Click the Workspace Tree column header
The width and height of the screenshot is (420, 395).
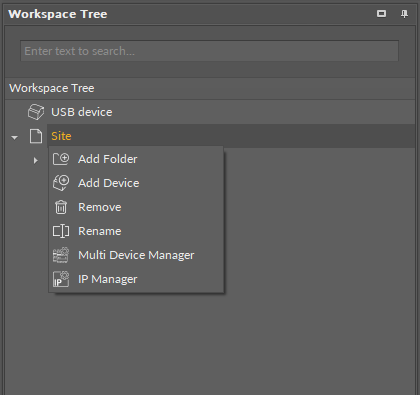pyautogui.click(x=210, y=88)
